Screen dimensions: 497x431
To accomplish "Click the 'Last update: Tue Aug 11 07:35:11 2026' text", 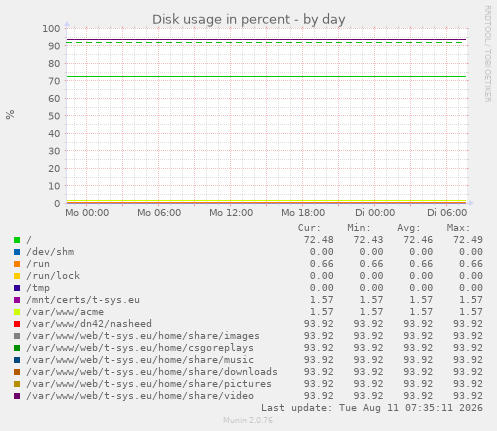I will pos(372,408).
